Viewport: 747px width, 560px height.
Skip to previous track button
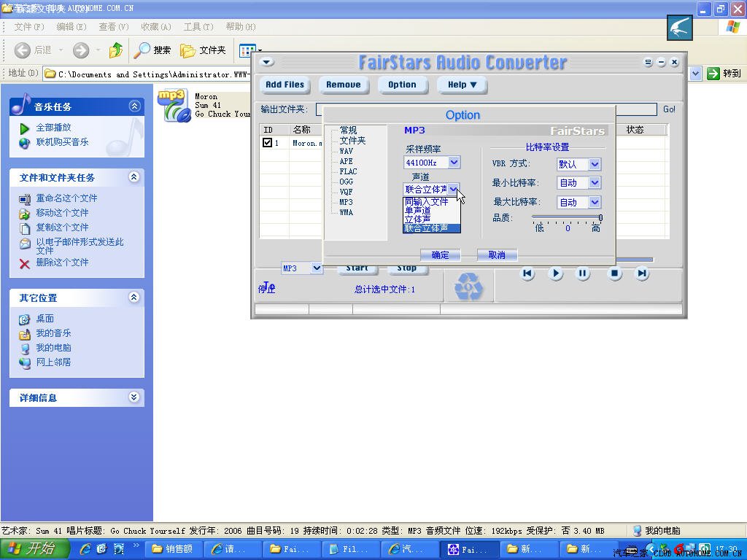coord(527,273)
